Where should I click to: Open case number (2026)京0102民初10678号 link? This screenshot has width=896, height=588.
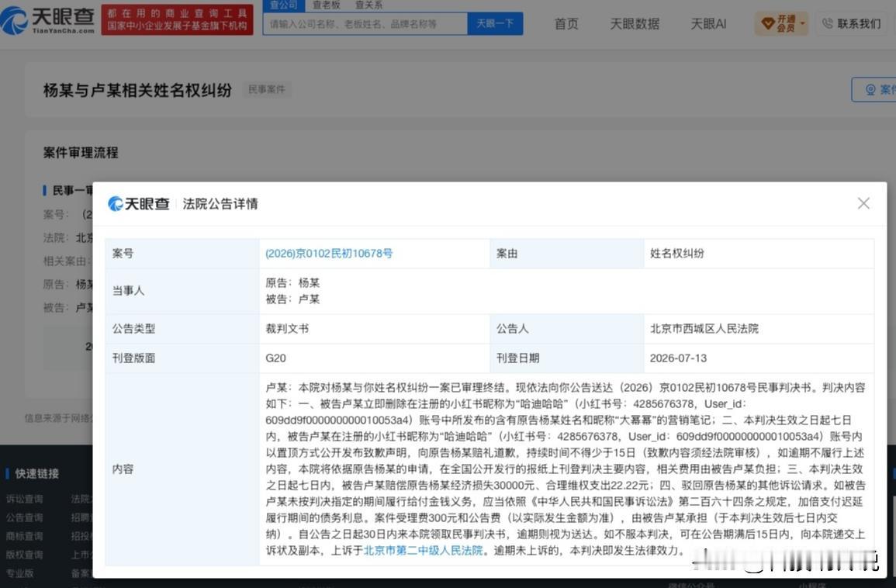(329, 253)
